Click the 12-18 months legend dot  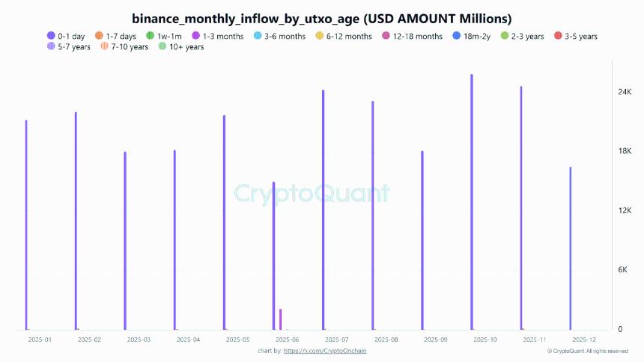coord(386,36)
